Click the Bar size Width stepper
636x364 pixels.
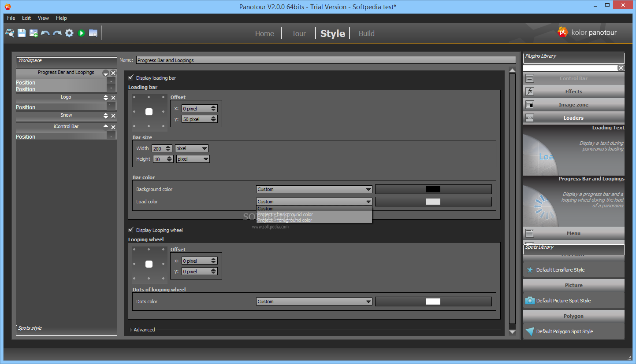[168, 148]
